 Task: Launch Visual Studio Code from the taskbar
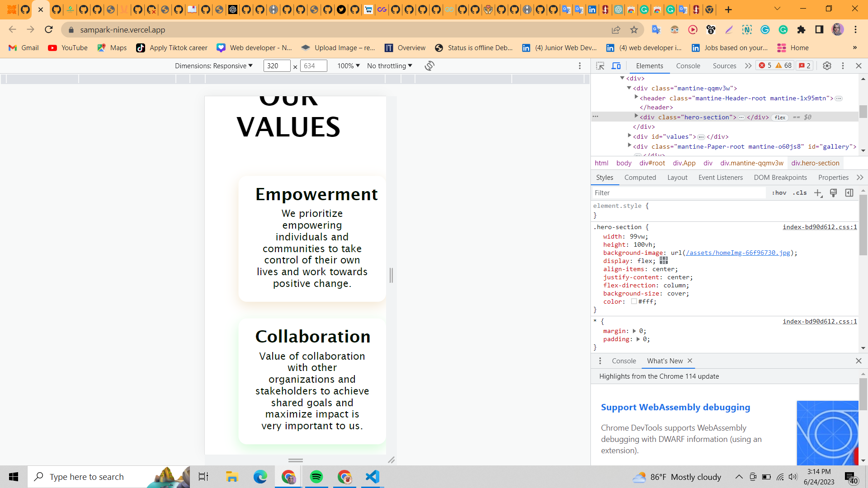point(372,477)
